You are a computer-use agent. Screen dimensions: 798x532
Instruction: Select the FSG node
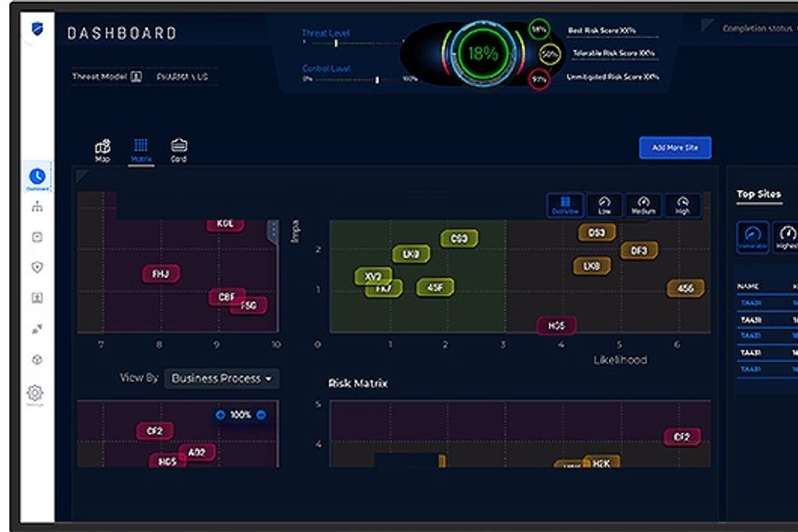[250, 305]
